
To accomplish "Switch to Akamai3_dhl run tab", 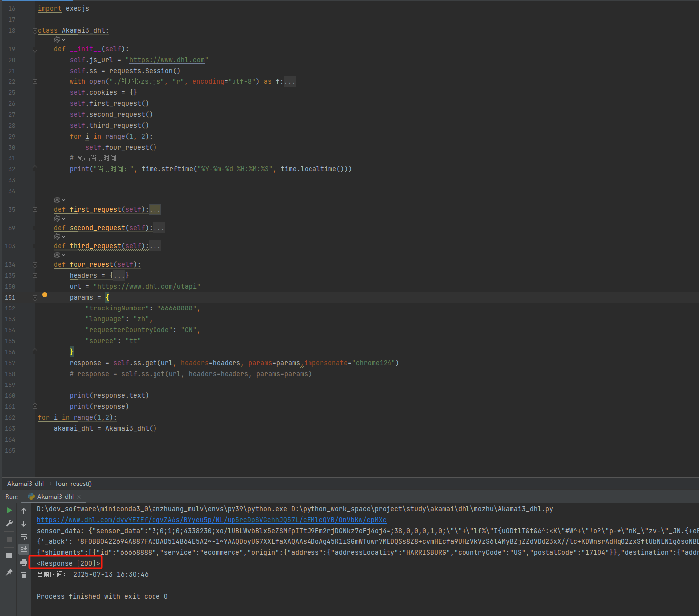I will coord(55,497).
